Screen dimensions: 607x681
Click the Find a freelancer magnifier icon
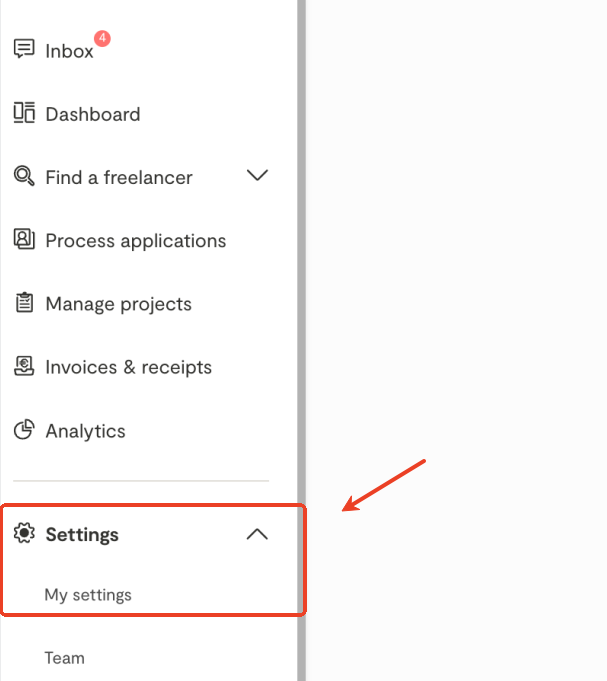click(24, 177)
